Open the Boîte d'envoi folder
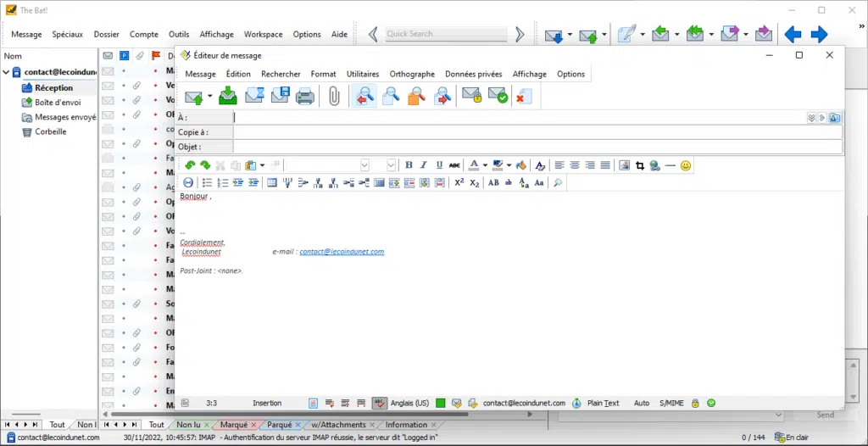This screenshot has height=446, width=868. pyautogui.click(x=58, y=103)
